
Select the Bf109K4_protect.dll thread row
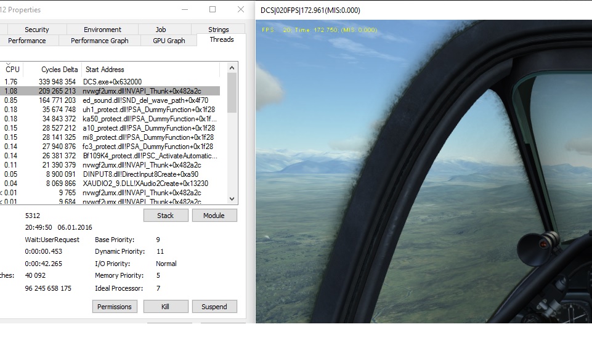point(110,156)
